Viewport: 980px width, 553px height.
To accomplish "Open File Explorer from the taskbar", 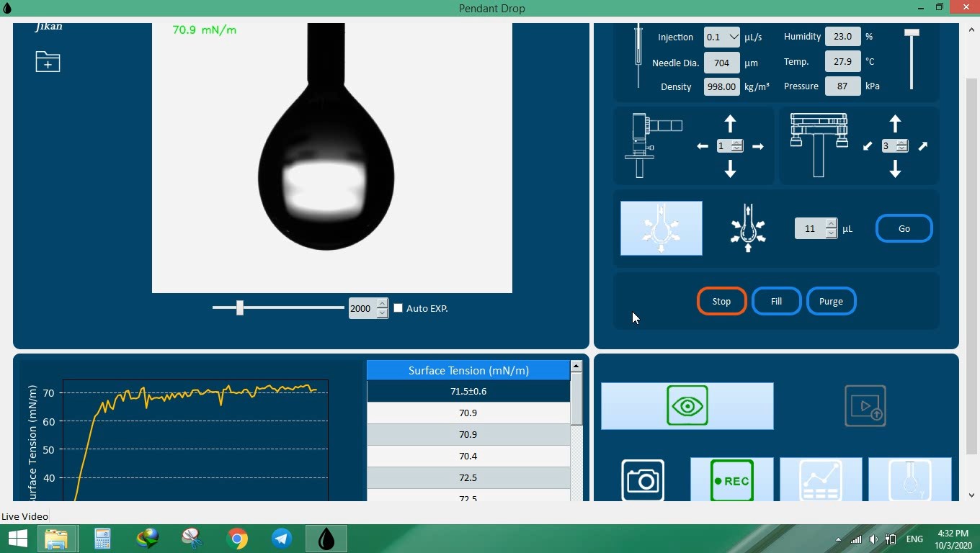I will coord(56,539).
